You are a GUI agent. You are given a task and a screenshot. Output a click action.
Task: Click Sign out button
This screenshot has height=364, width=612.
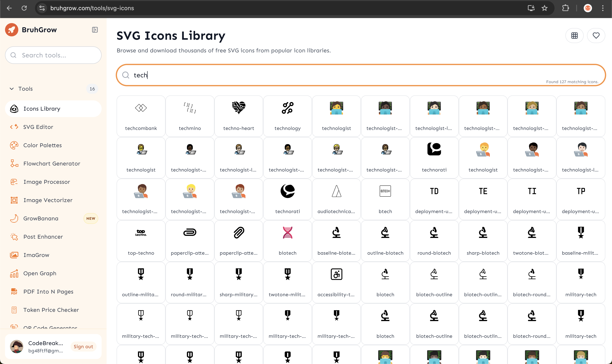83,347
